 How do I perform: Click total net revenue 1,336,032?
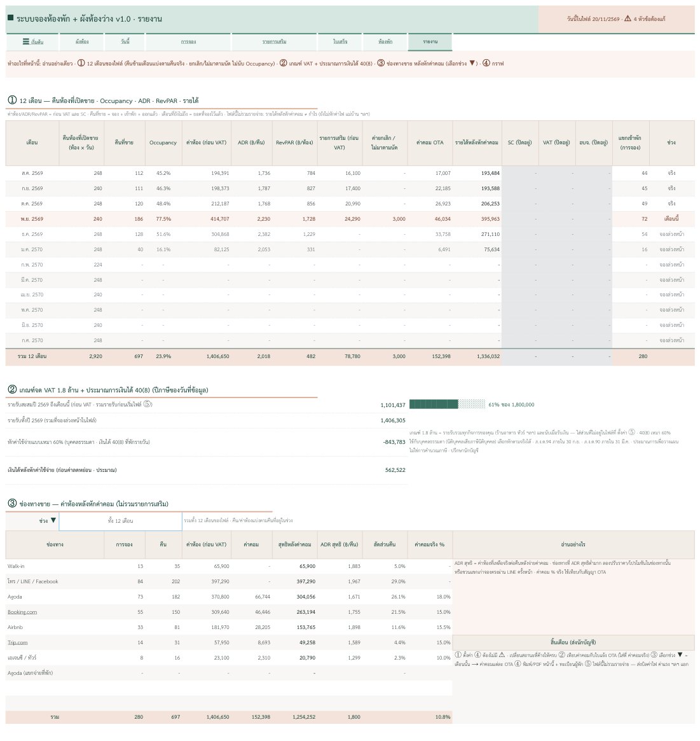(488, 357)
